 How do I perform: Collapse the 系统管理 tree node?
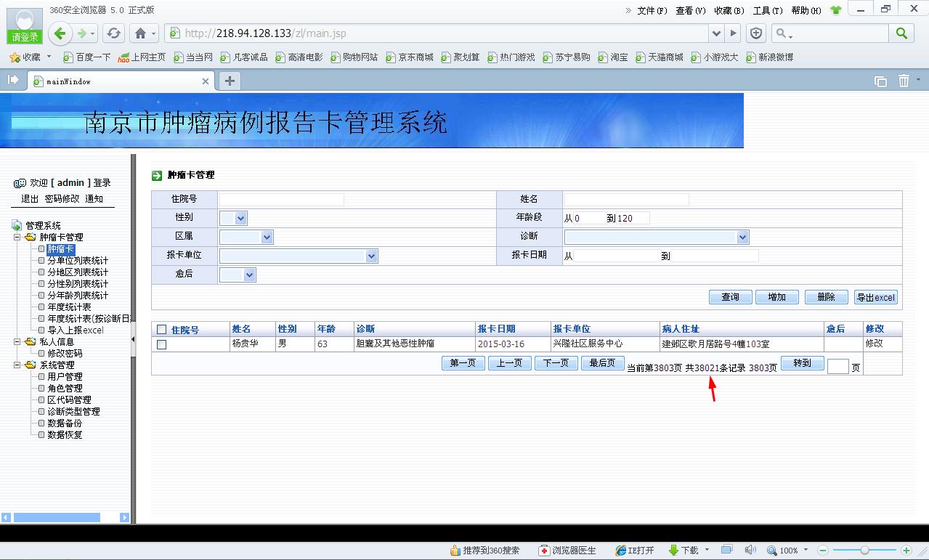[x=17, y=365]
